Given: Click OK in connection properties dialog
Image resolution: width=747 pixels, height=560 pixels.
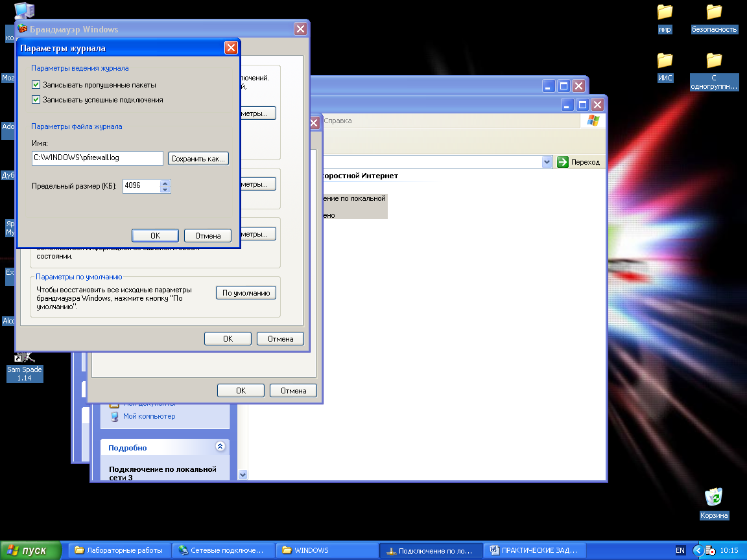Looking at the screenshot, I should click(x=241, y=390).
